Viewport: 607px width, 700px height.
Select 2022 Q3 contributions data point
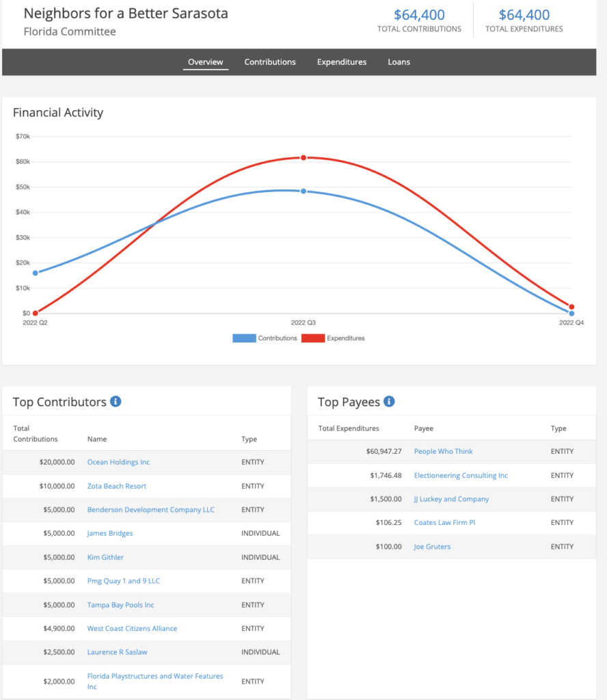pos(303,191)
